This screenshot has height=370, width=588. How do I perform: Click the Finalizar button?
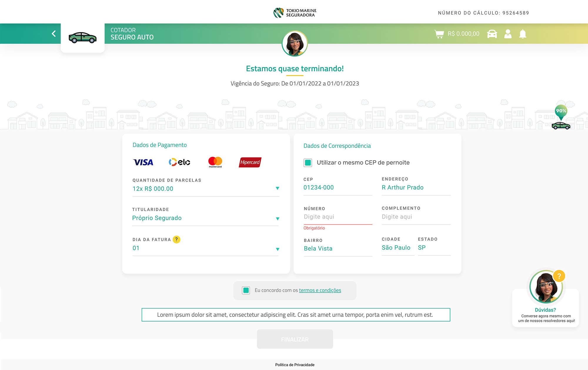[x=295, y=339]
